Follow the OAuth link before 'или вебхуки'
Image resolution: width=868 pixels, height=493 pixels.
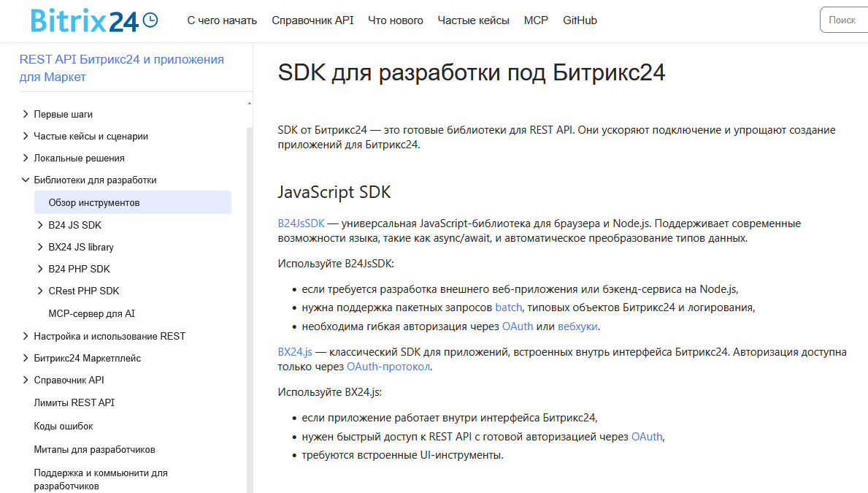click(518, 326)
